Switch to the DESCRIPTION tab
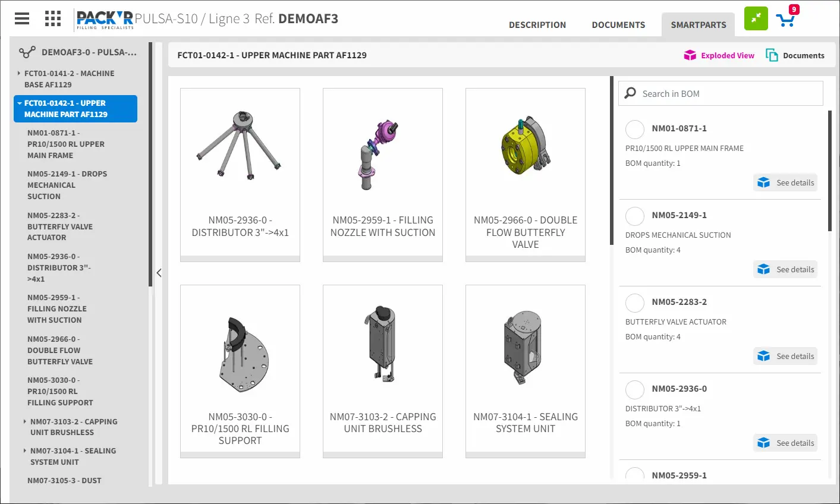The height and width of the screenshot is (504, 840). [x=537, y=25]
